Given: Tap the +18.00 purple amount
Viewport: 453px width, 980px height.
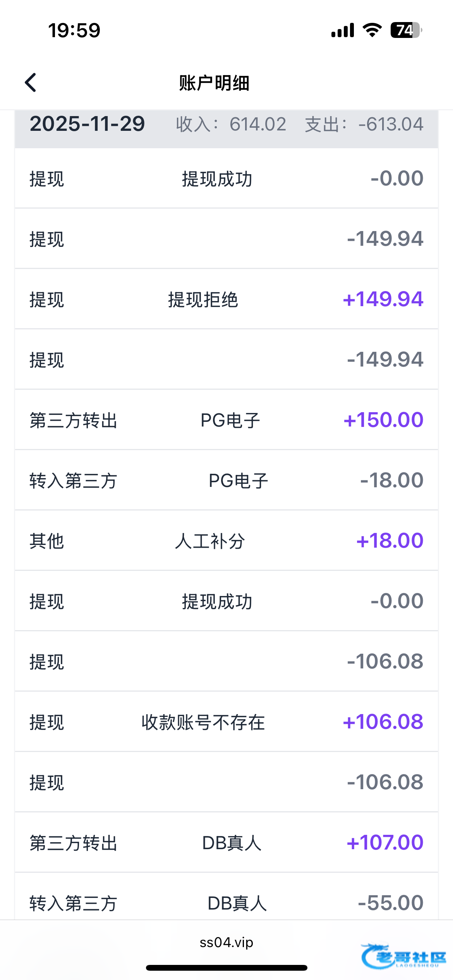Looking at the screenshot, I should [x=390, y=541].
